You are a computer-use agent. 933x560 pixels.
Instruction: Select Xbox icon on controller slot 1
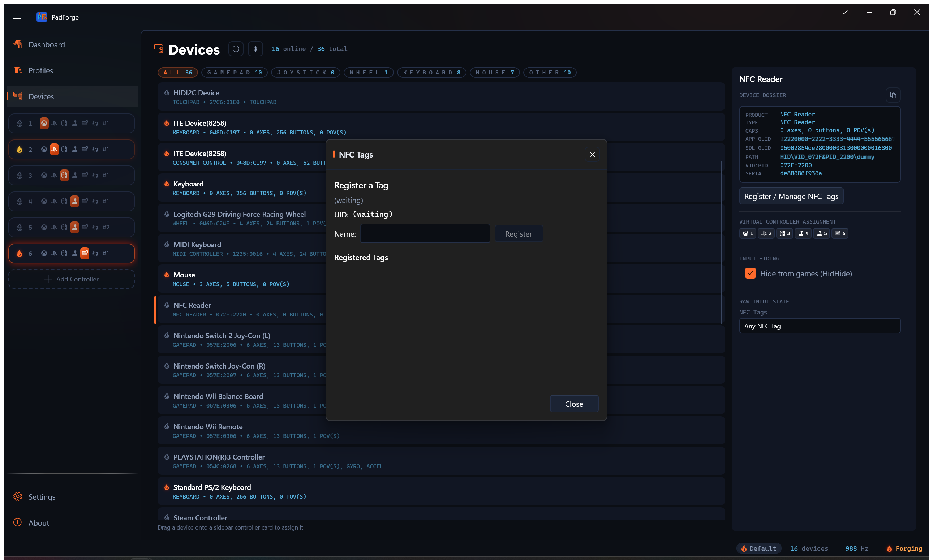[x=44, y=124]
